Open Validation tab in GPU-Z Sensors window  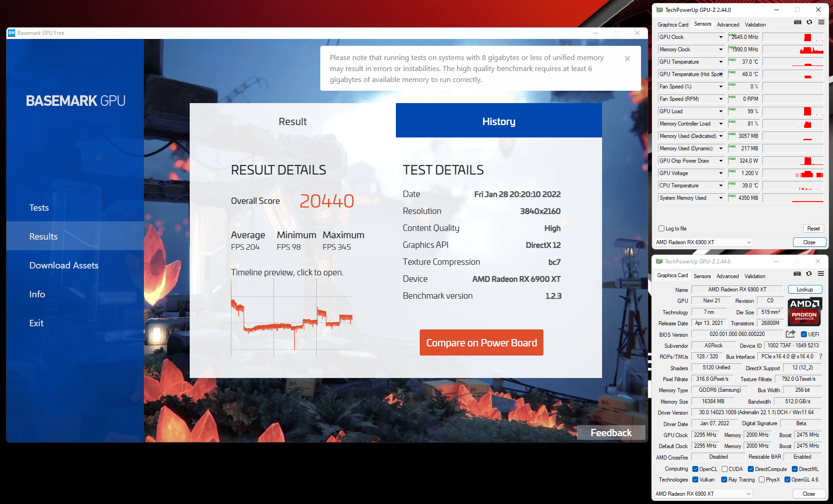[x=755, y=25]
